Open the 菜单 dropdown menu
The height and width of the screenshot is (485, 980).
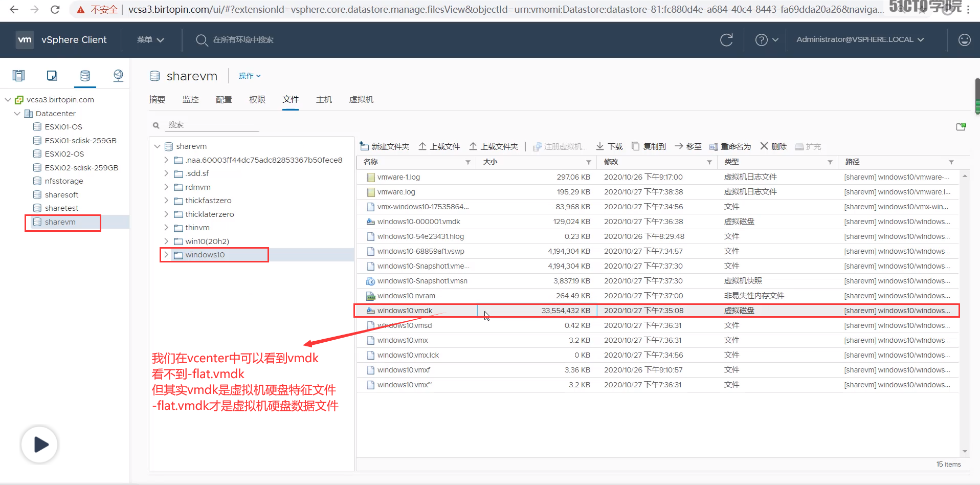click(150, 40)
